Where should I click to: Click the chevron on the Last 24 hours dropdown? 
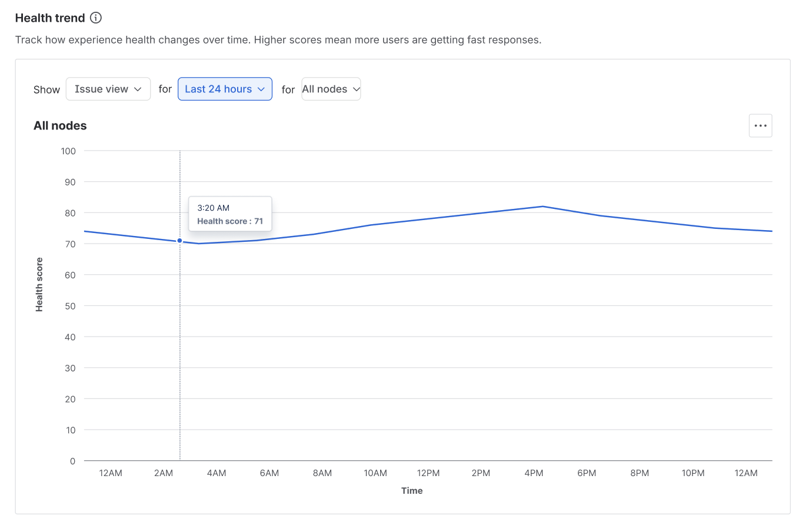point(261,89)
